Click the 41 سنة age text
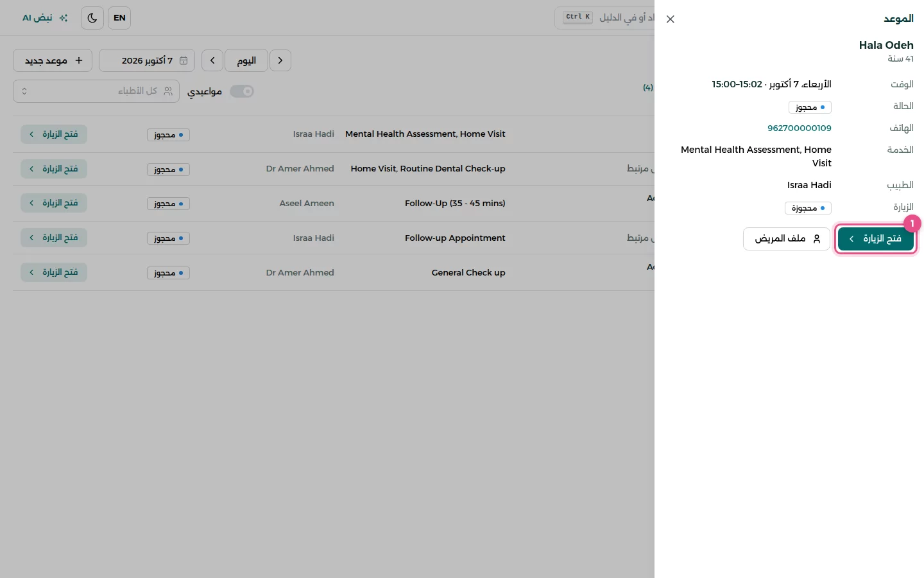Viewport: 924px width, 578px height. click(900, 58)
